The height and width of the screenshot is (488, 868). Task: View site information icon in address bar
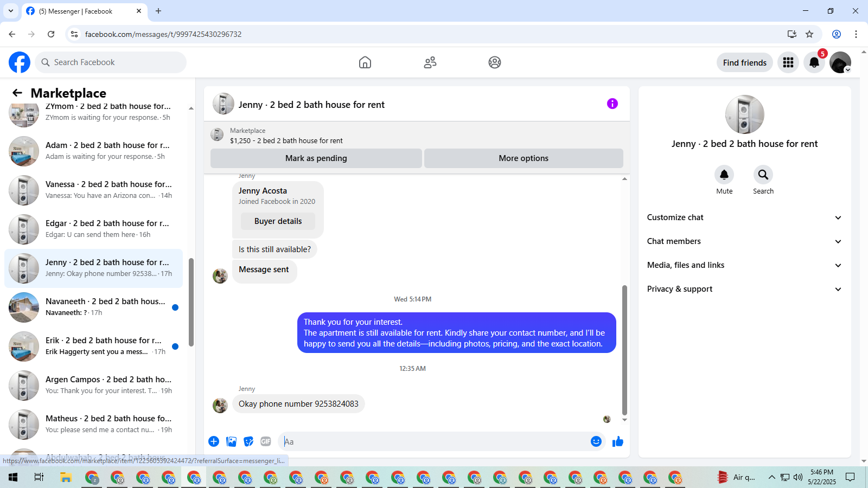(74, 34)
